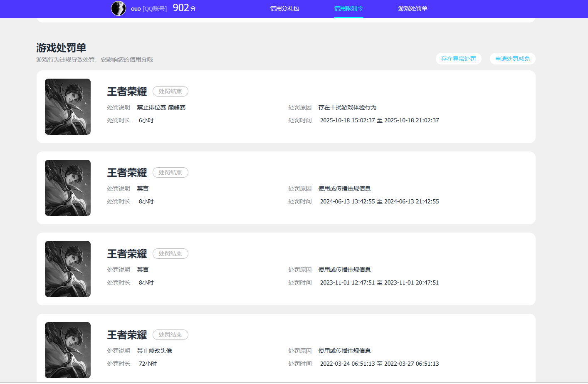The height and width of the screenshot is (384, 588).
Task: Click 8小时 duration in the 2024-06-13 card
Action: 146,201
